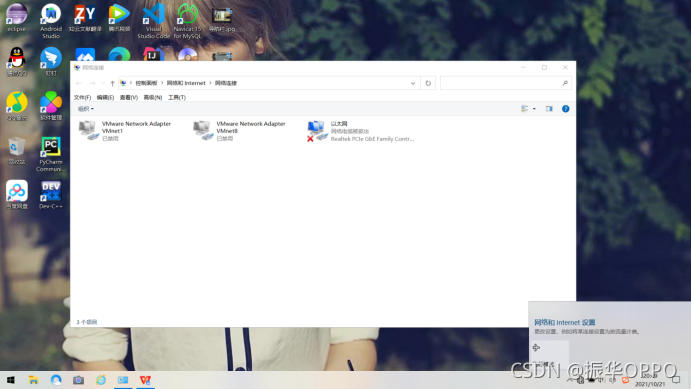Open the 网络和 Internet 设置 link
The height and width of the screenshot is (389, 692).
coord(565,322)
